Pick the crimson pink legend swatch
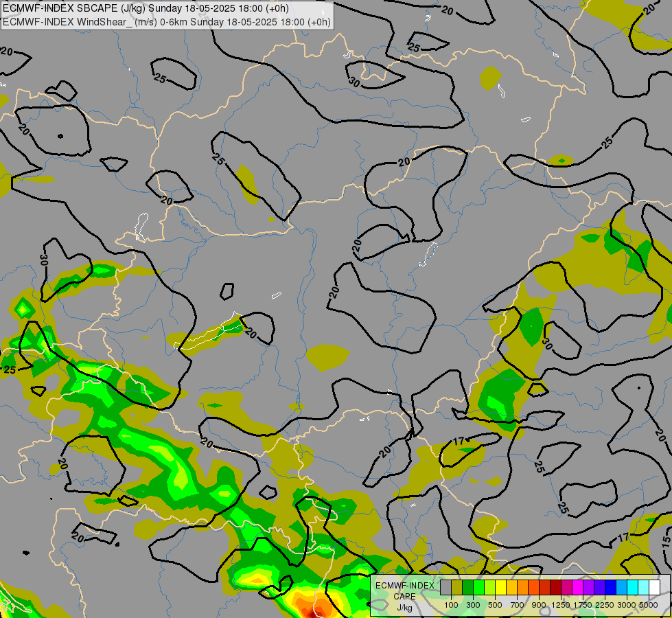The width and height of the screenshot is (672, 618). coord(566,587)
